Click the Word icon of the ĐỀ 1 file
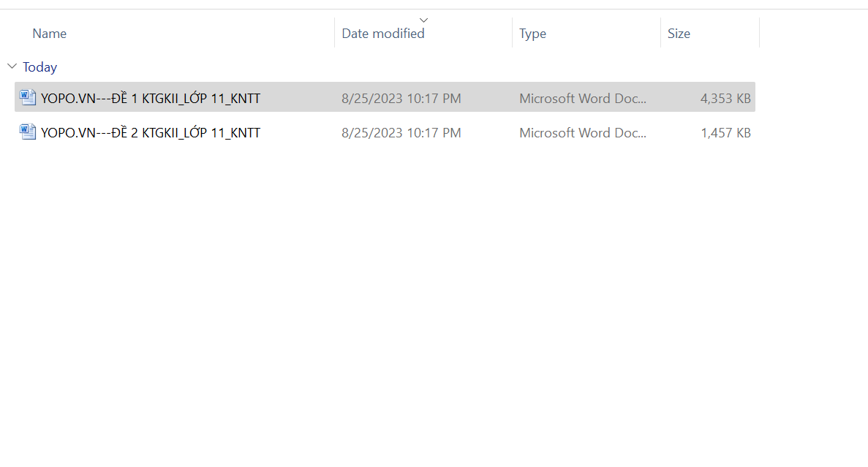868x467 pixels. (28, 97)
